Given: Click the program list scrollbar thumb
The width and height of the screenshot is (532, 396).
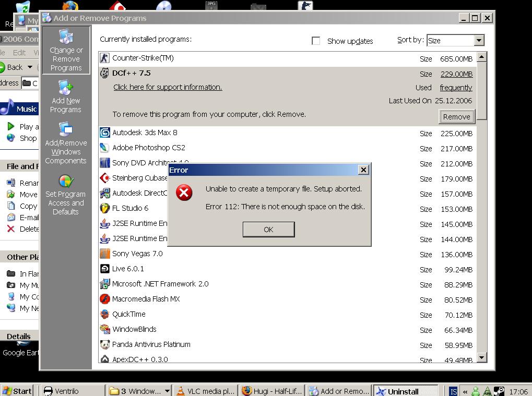Looking at the screenshot, I should (482, 91).
